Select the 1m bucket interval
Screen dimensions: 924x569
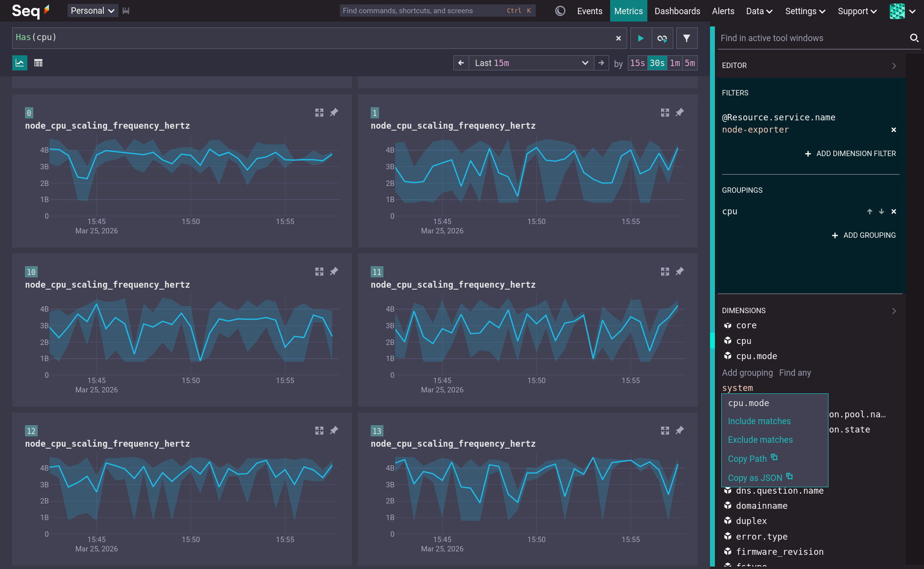pos(675,63)
